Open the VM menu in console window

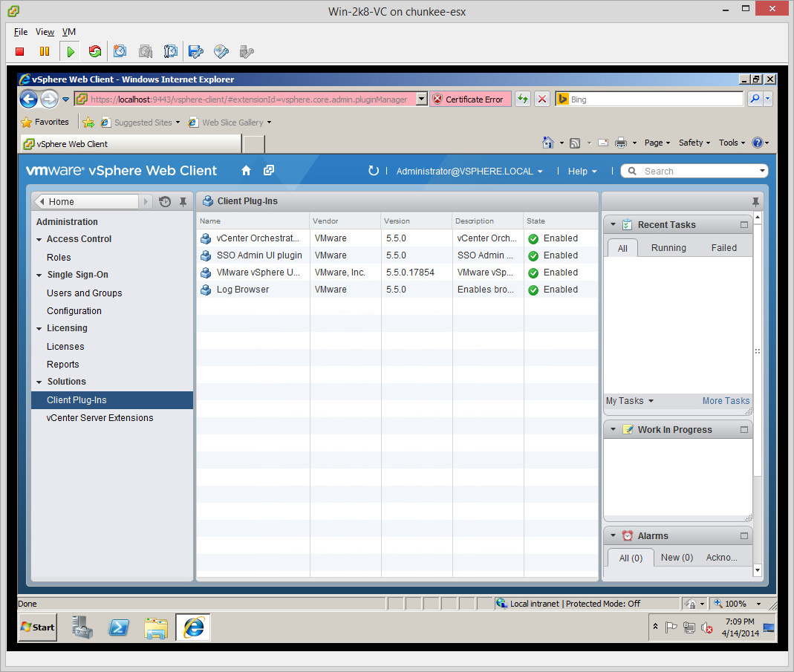[x=68, y=32]
